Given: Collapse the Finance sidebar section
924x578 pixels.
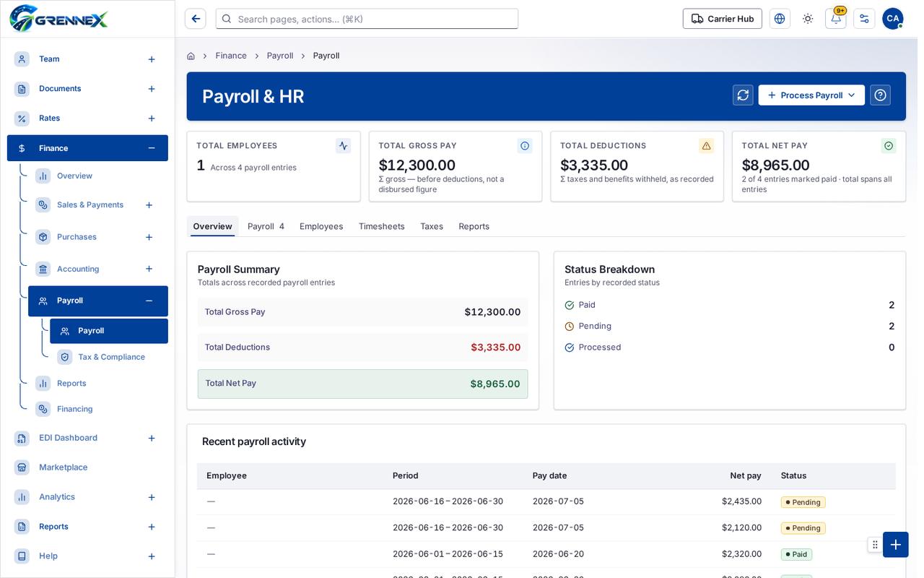Looking at the screenshot, I should click(152, 148).
